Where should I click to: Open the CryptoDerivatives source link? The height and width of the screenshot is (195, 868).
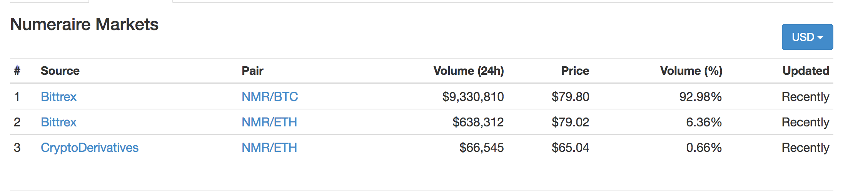(89, 147)
